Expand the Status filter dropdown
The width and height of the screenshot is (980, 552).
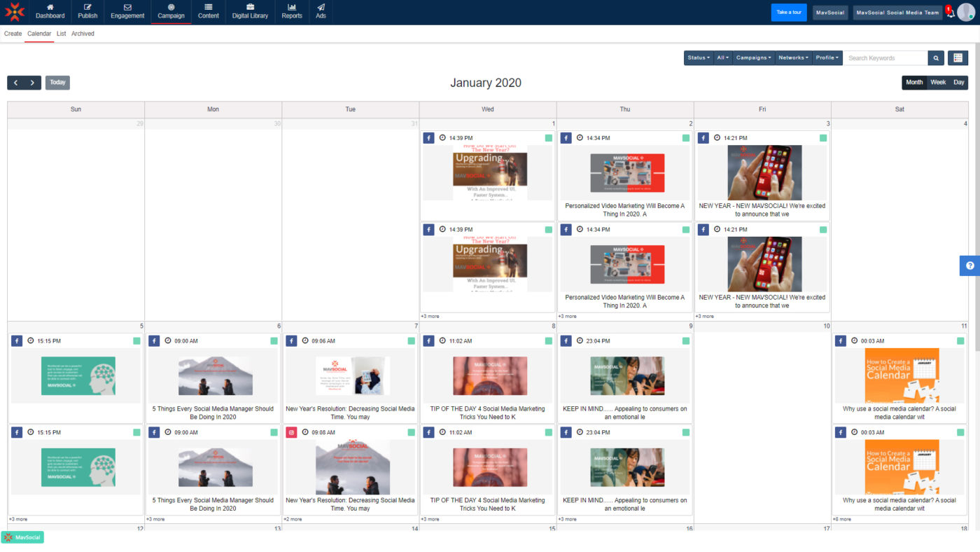point(698,58)
